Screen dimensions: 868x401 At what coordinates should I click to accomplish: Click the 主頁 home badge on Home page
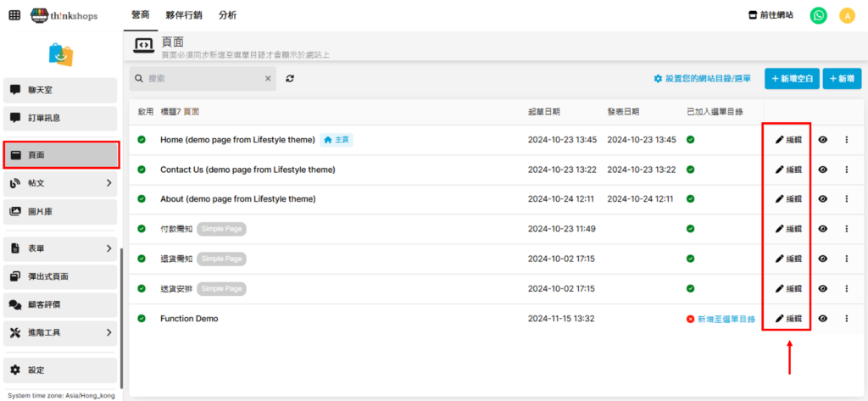[x=337, y=140]
